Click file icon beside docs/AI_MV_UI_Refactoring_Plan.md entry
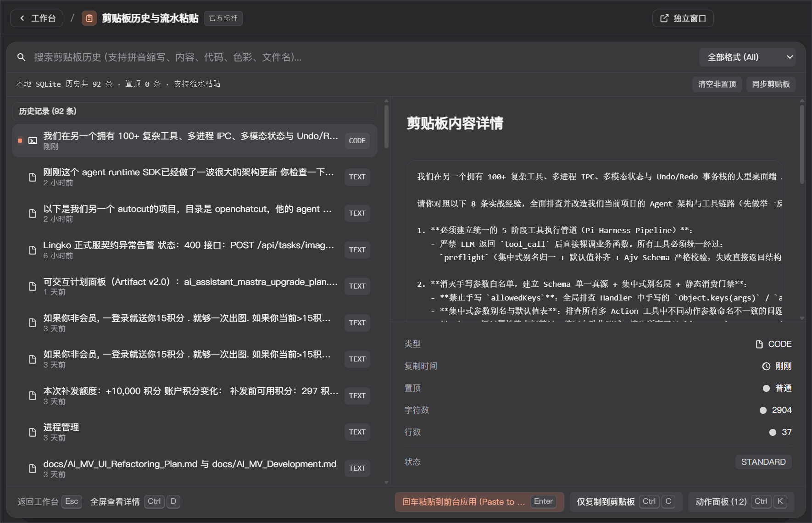Screen dimensions: 812x523 [33, 468]
